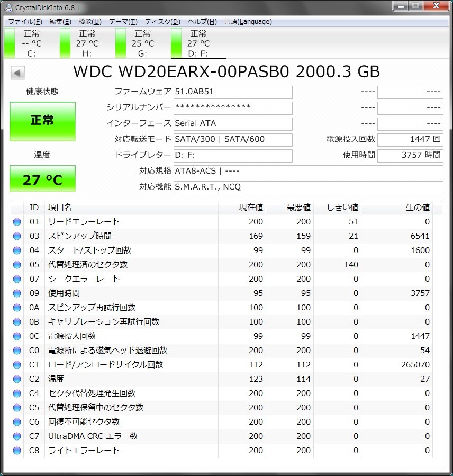This screenshot has width=453, height=476.
Task: Select drive H: temperature tile
Action: tap(84, 42)
